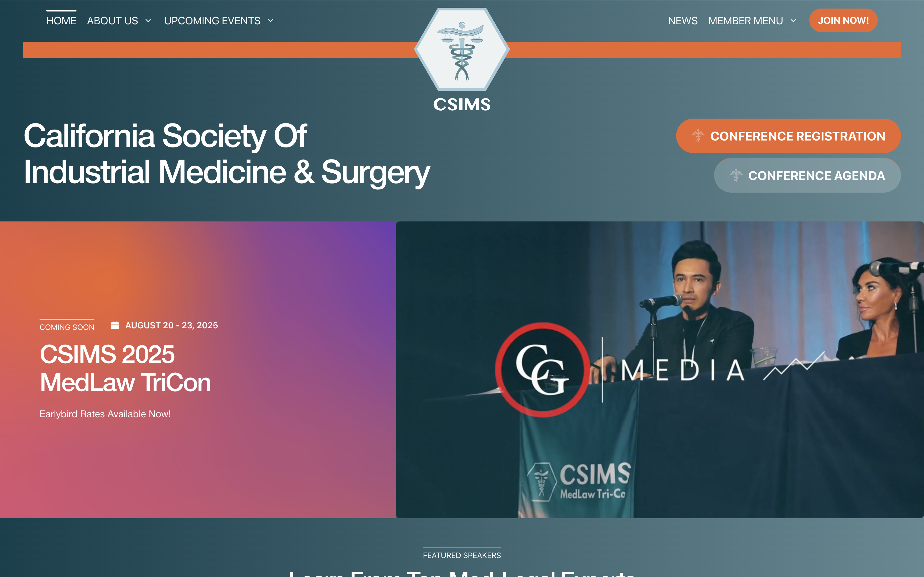924x577 pixels.
Task: Click the Featured Speakers section label
Action: [462, 555]
